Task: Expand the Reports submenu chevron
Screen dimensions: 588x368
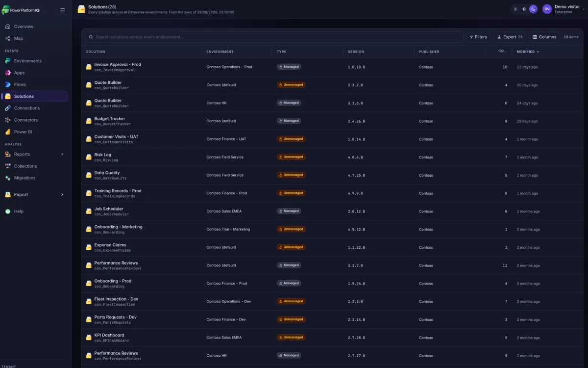Action: [x=62, y=154]
